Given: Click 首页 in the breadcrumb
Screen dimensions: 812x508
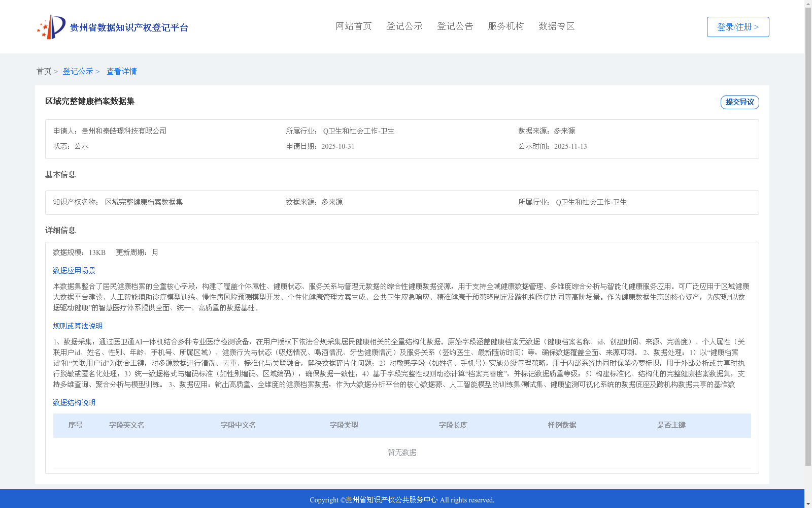Looking at the screenshot, I should (x=44, y=72).
